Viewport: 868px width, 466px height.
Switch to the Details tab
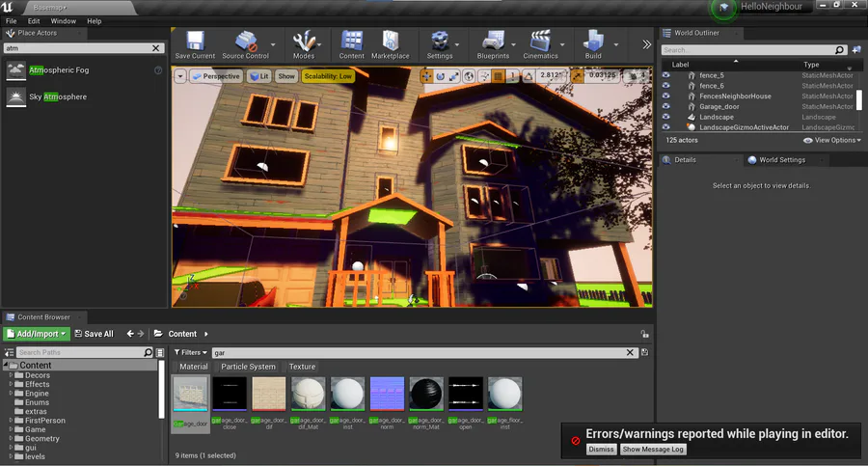[x=685, y=159]
